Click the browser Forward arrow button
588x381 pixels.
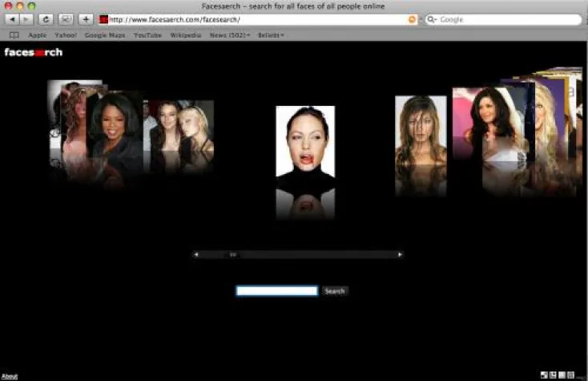[x=27, y=19]
